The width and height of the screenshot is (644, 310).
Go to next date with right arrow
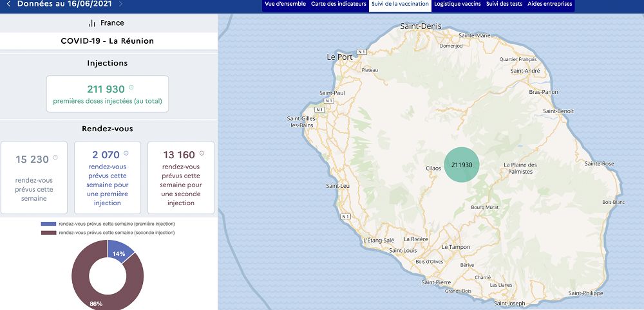(120, 4)
